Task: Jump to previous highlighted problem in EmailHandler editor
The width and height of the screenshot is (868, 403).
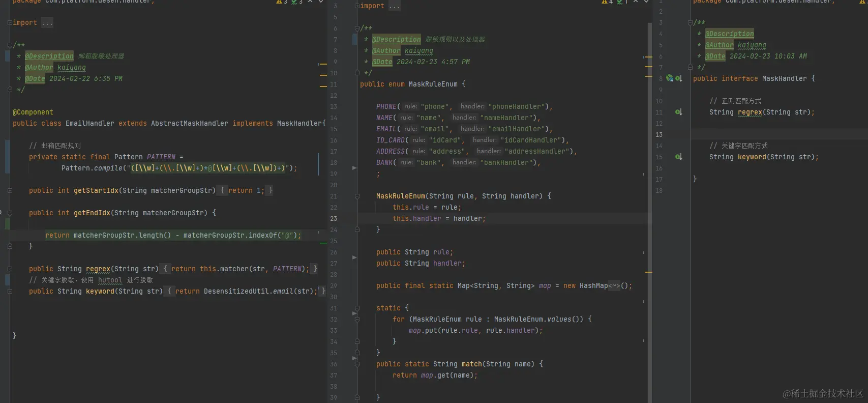Action: 310,2
